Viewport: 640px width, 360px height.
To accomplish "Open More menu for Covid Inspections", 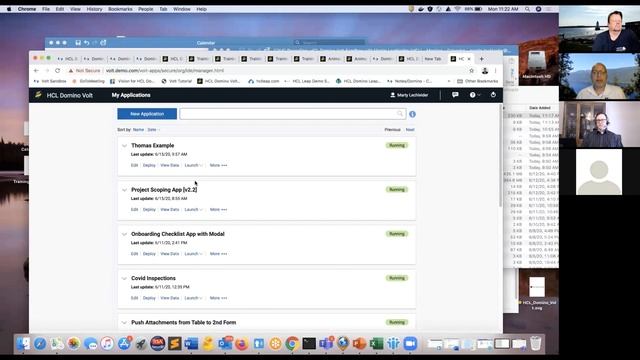I will pyautogui.click(x=218, y=298).
